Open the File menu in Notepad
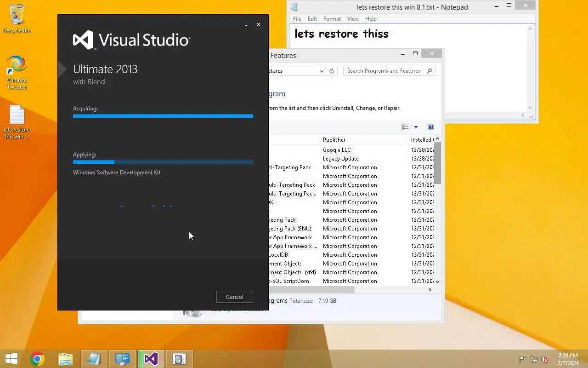The height and width of the screenshot is (368, 588). click(297, 19)
